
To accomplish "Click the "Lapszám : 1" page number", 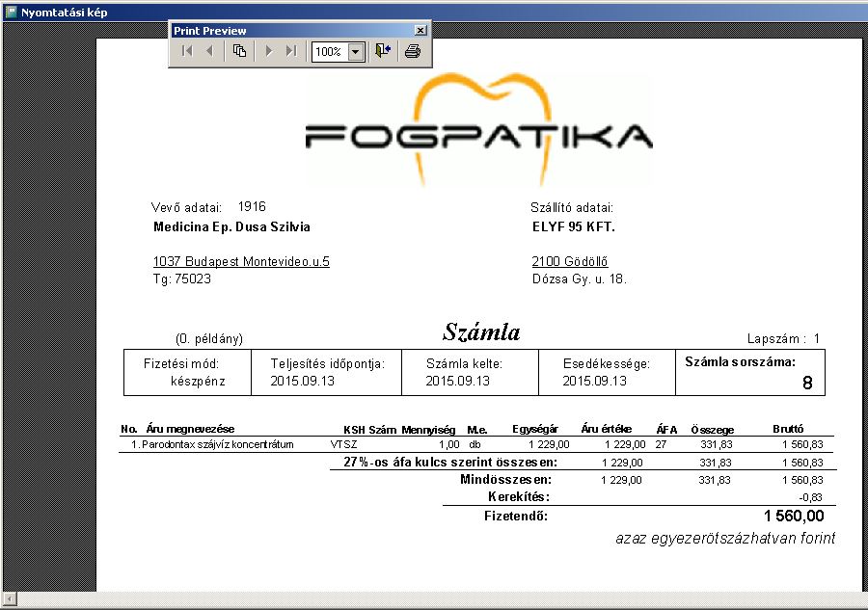I will 783,338.
